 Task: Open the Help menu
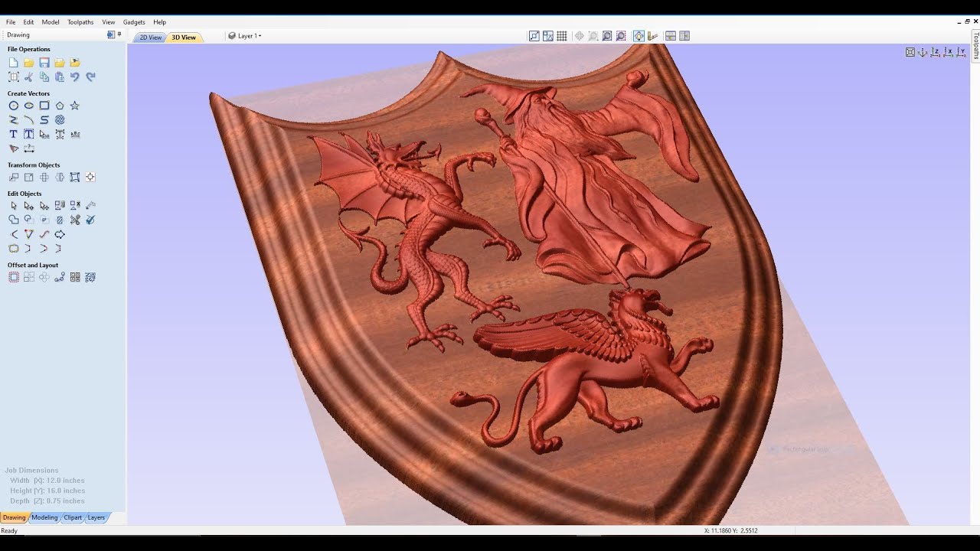(159, 22)
